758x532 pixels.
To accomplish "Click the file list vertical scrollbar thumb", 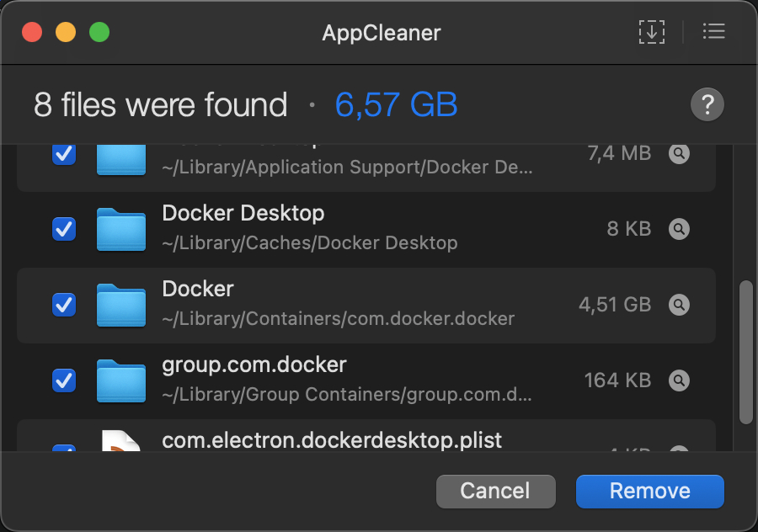I will [745, 352].
